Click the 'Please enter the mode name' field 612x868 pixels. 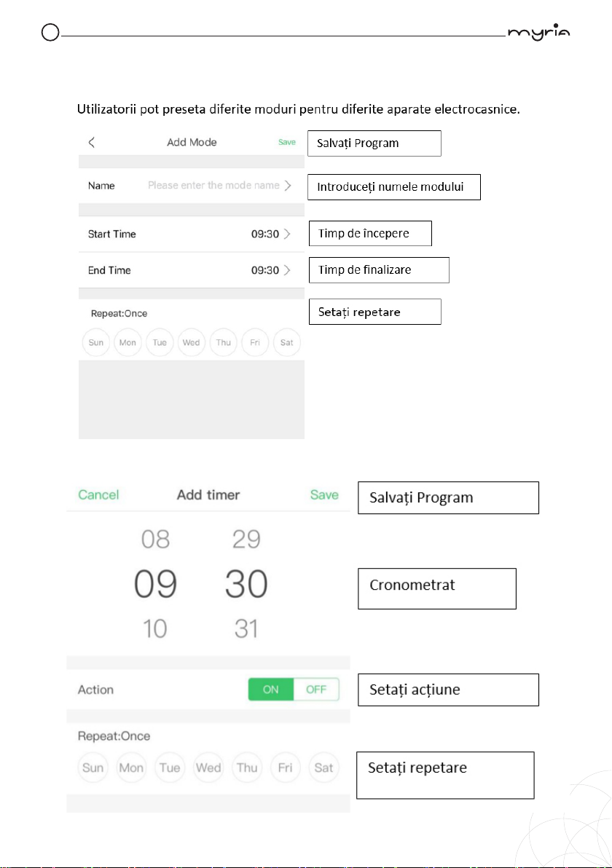[x=213, y=186]
